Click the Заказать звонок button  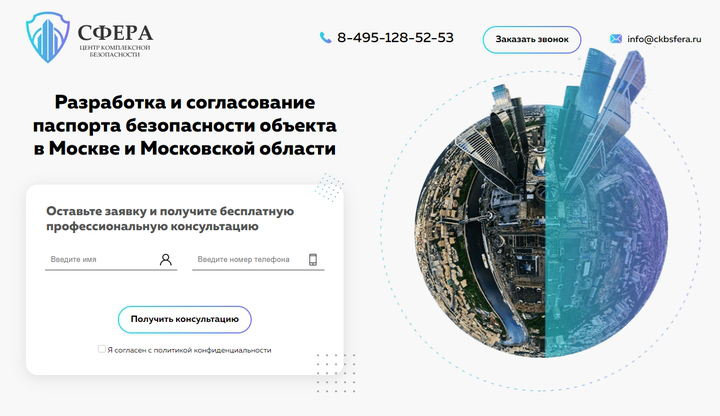point(532,39)
